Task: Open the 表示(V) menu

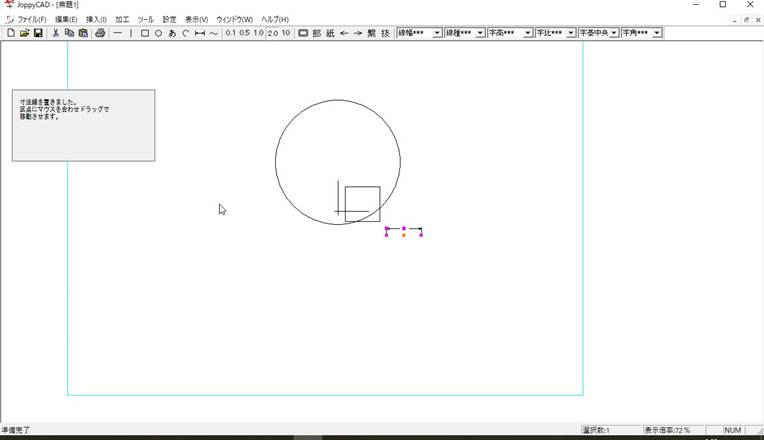Action: (x=197, y=19)
